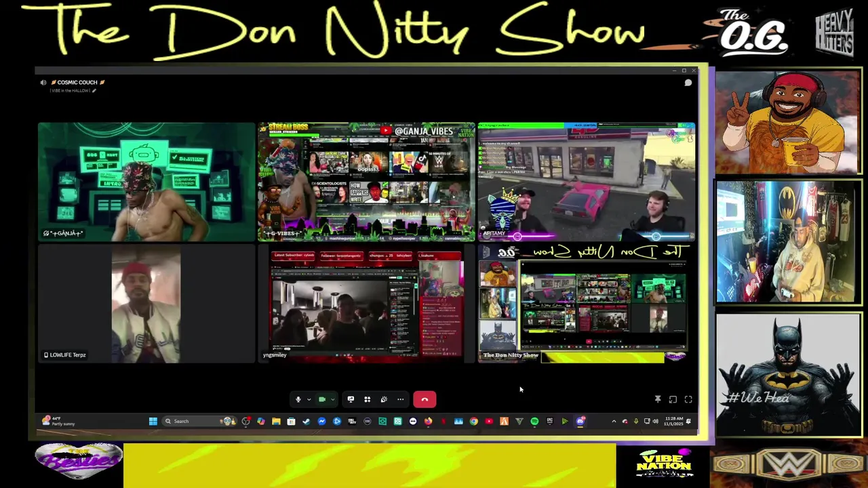Toggle the green camera button in the call
Image resolution: width=868 pixels, height=488 pixels.
coord(322,399)
